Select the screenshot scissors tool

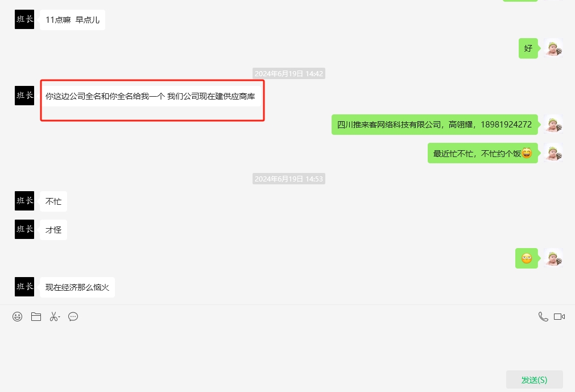pyautogui.click(x=53, y=316)
